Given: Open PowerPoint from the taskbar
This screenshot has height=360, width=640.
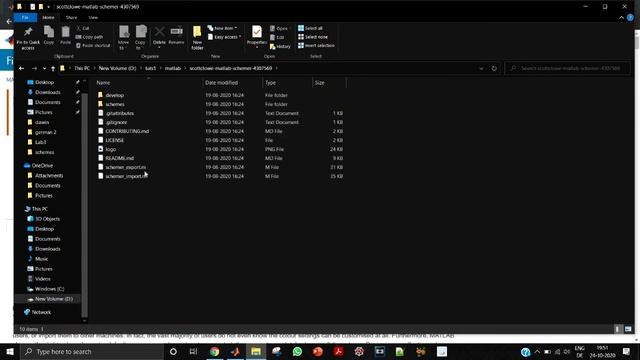Looking at the screenshot, I should (318, 351).
